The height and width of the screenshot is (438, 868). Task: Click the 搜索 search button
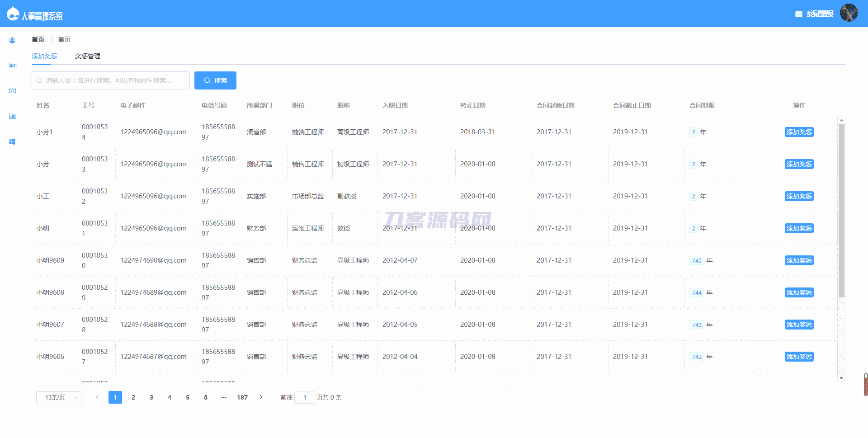[x=215, y=80]
